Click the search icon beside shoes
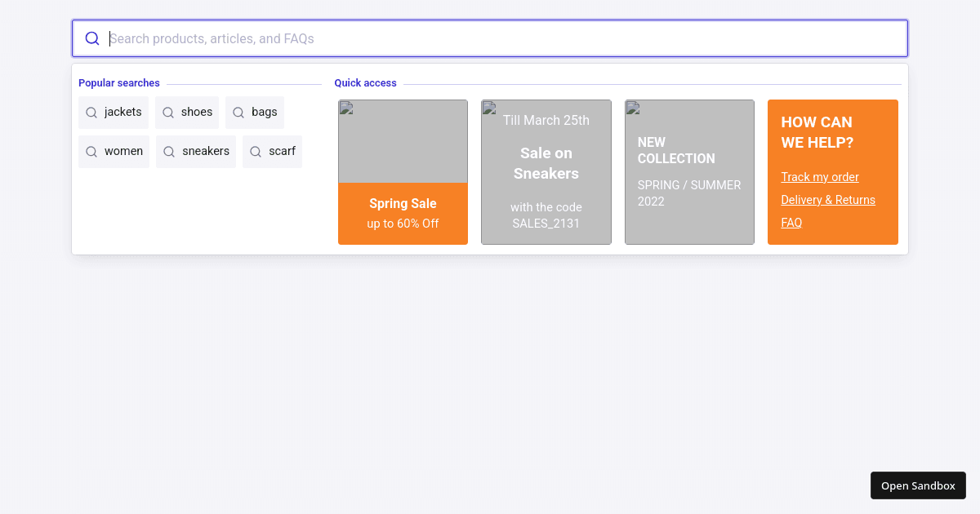Screen dimensions: 980x514 (x=168, y=113)
